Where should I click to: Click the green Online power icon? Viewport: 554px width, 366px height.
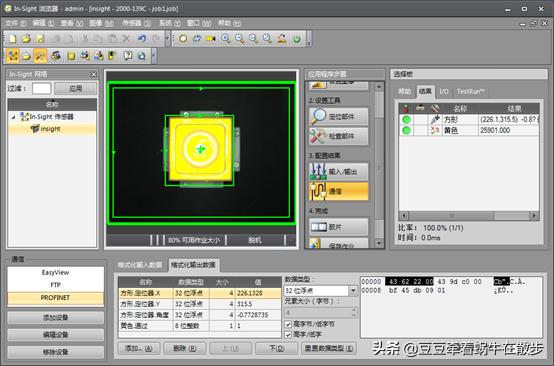click(297, 39)
